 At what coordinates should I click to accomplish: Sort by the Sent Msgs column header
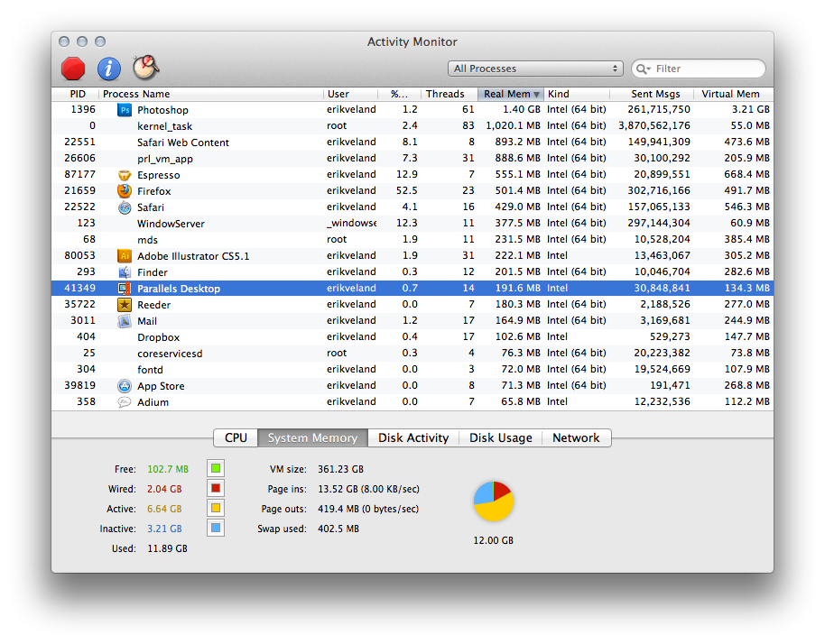(652, 94)
